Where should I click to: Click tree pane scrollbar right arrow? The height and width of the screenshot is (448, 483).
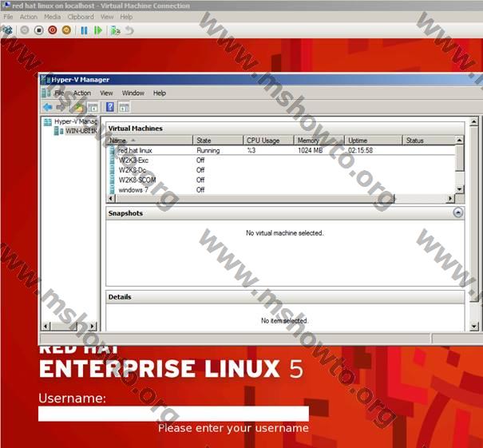[93, 326]
